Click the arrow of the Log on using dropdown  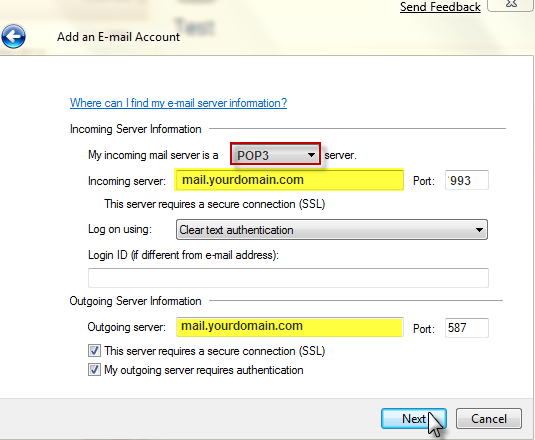(x=479, y=230)
